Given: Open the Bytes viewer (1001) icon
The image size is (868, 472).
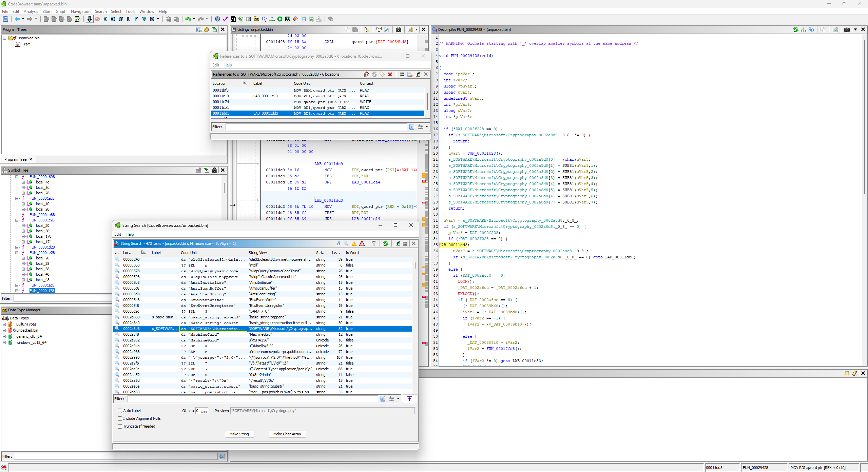Looking at the screenshot, I should [x=233, y=19].
